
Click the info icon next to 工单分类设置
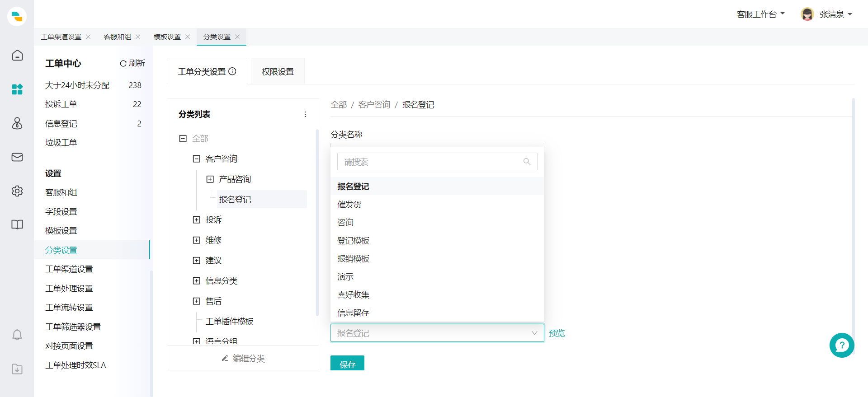[232, 71]
